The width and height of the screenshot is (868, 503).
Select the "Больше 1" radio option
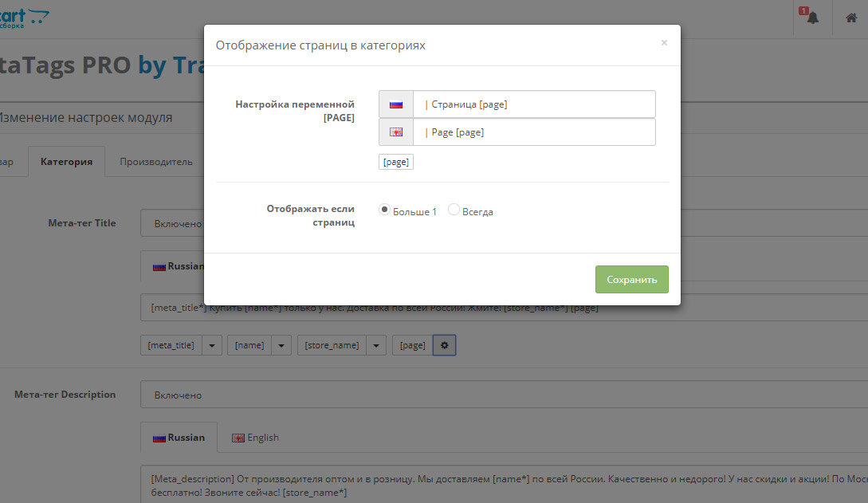click(x=385, y=210)
